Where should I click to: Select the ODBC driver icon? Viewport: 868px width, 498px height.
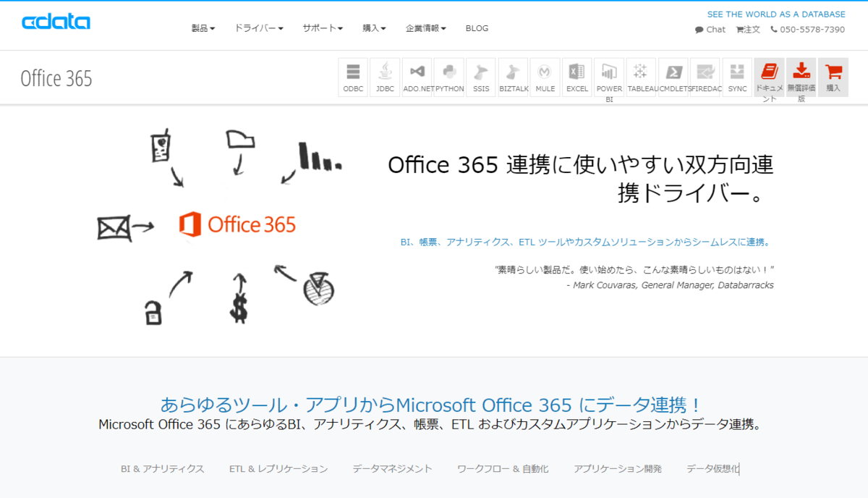353,76
